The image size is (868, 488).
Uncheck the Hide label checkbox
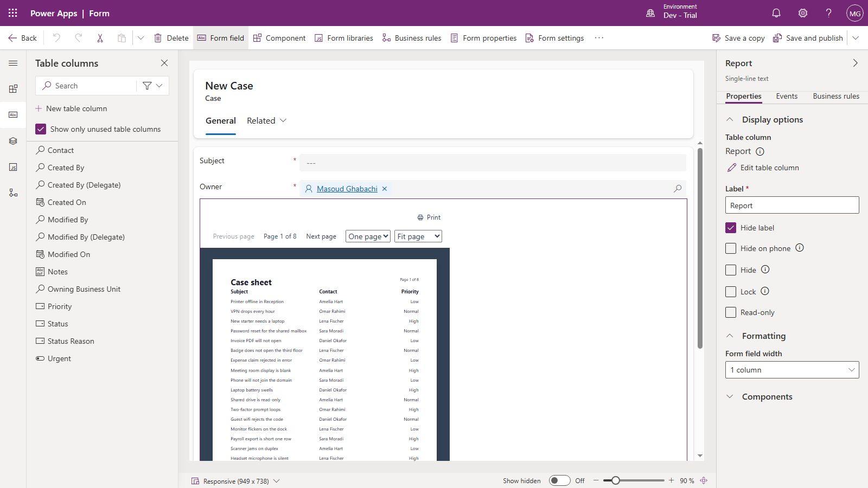(x=731, y=228)
